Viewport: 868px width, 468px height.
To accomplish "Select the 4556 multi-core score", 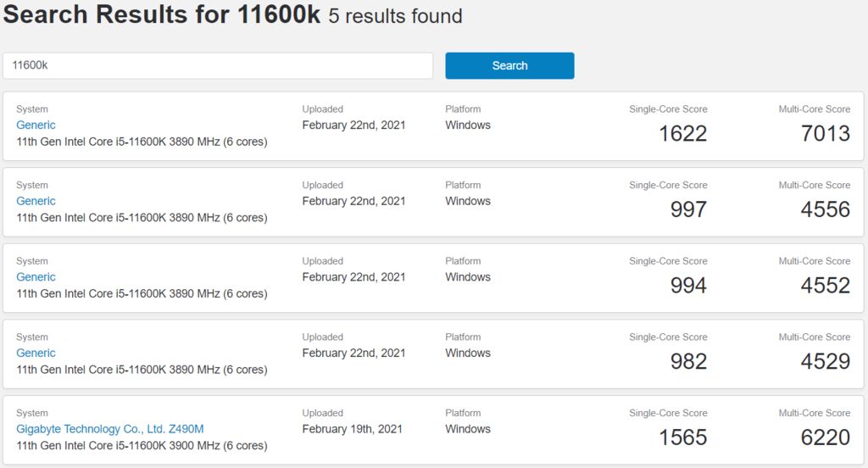I will [x=825, y=209].
